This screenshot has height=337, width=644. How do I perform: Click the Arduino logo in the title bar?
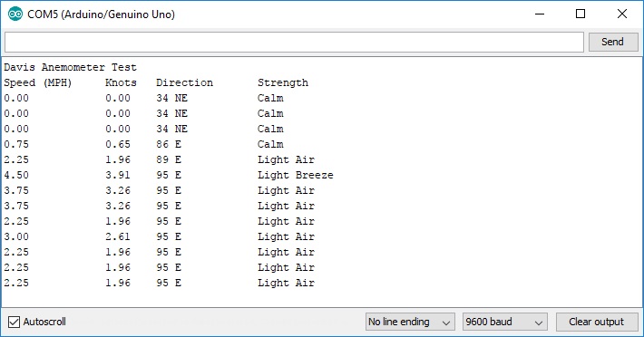point(15,14)
